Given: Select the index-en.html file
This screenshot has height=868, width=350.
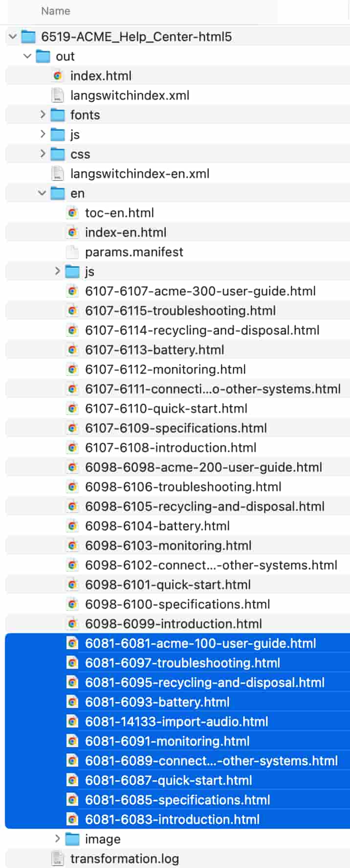Looking at the screenshot, I should pyautogui.click(x=126, y=232).
